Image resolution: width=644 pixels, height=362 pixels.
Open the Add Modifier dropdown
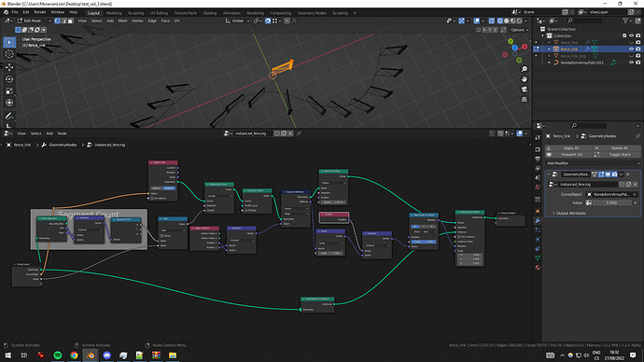click(x=593, y=163)
